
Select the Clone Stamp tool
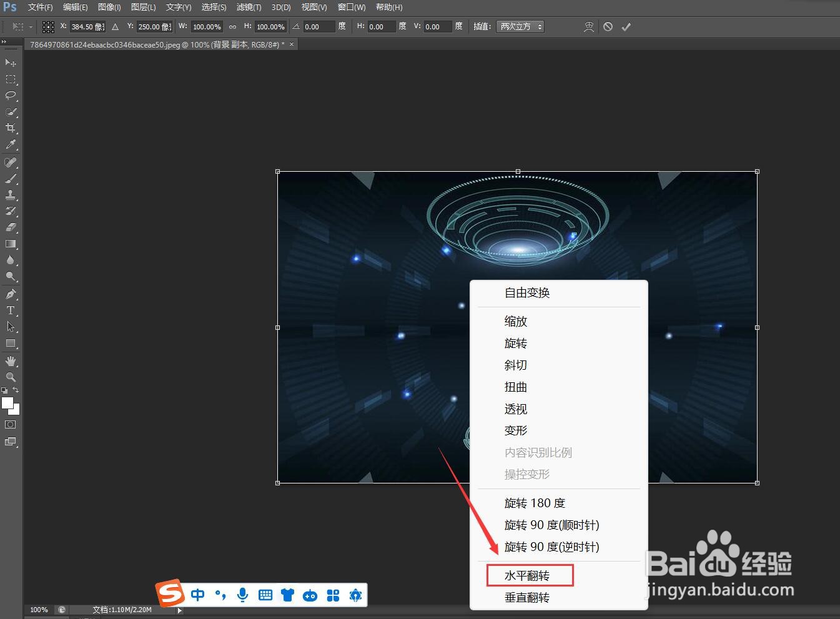[10, 196]
